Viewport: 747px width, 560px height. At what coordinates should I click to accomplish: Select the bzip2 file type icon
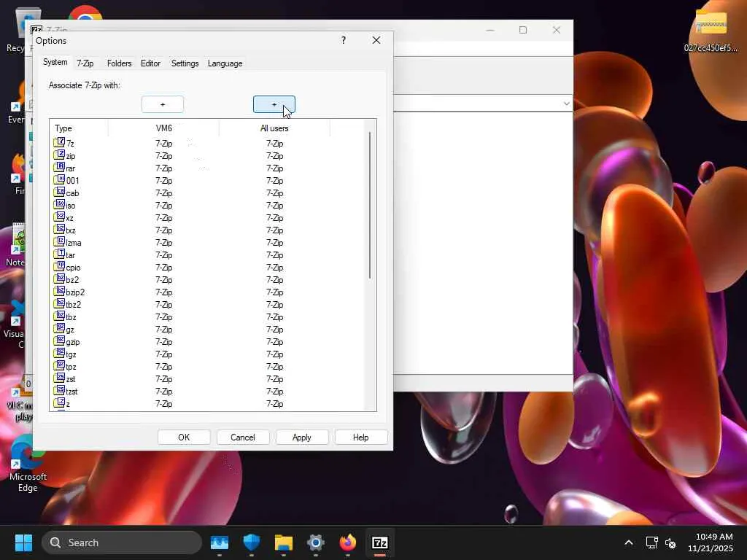pos(59,292)
